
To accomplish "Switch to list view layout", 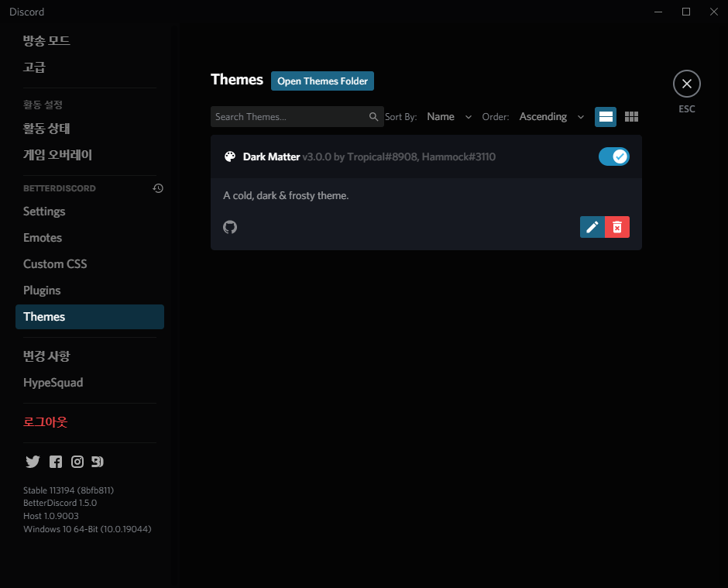I will tap(606, 116).
